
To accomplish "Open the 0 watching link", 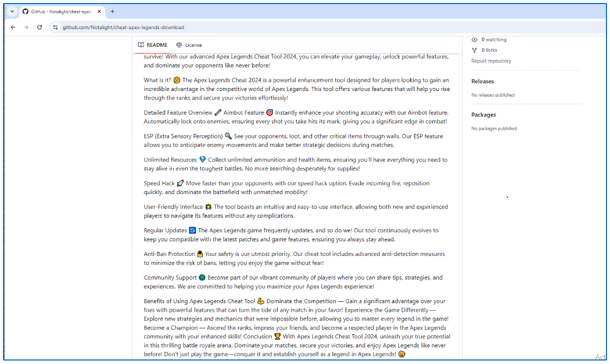I will (494, 40).
